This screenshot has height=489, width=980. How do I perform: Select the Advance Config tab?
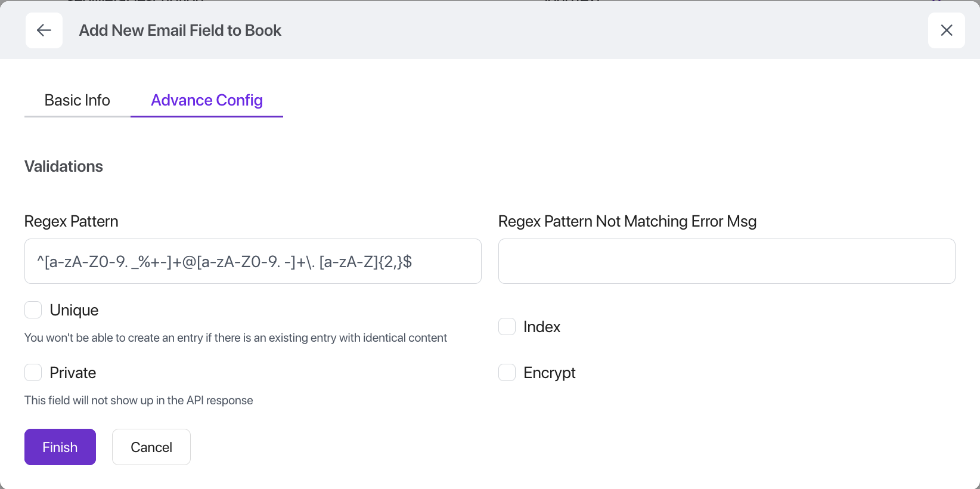206,100
